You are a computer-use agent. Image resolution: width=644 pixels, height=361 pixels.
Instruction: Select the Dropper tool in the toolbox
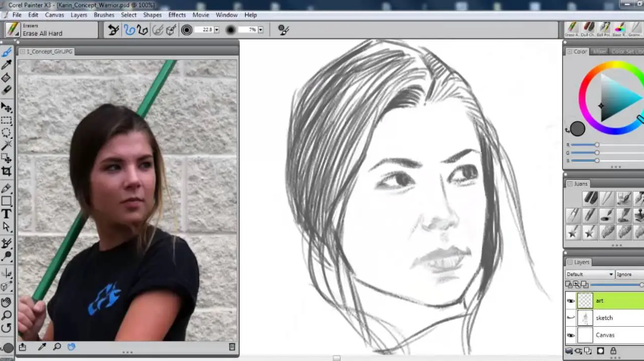[7, 64]
